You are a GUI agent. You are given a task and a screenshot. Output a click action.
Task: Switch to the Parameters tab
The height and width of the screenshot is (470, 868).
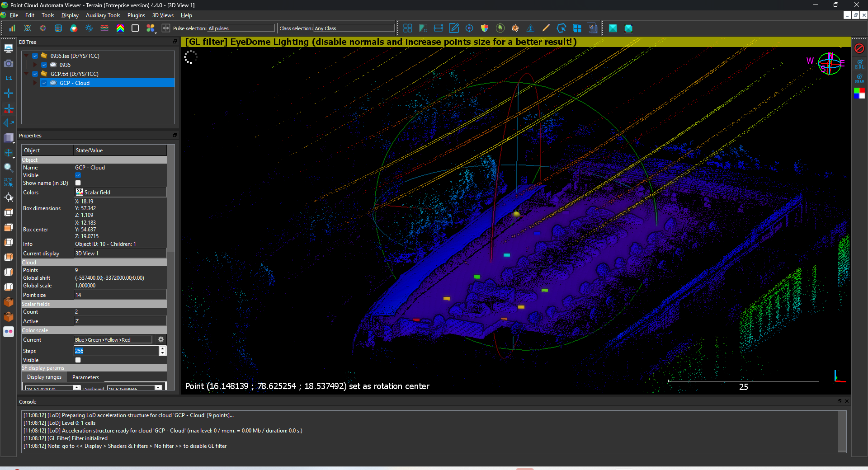click(85, 377)
